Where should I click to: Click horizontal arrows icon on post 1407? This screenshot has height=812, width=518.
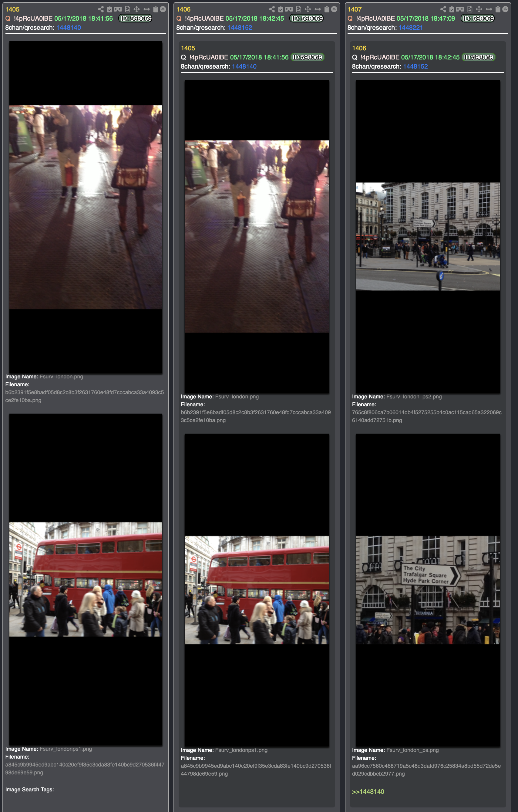click(489, 9)
